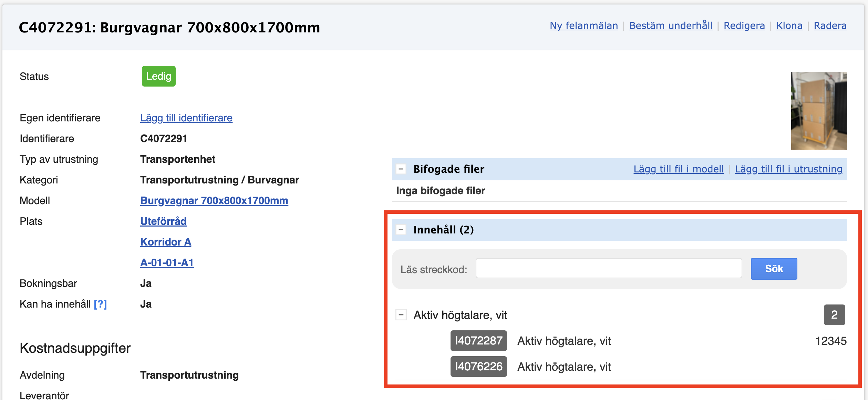Open the Korridor A location link
This screenshot has height=400, width=868.
point(166,242)
